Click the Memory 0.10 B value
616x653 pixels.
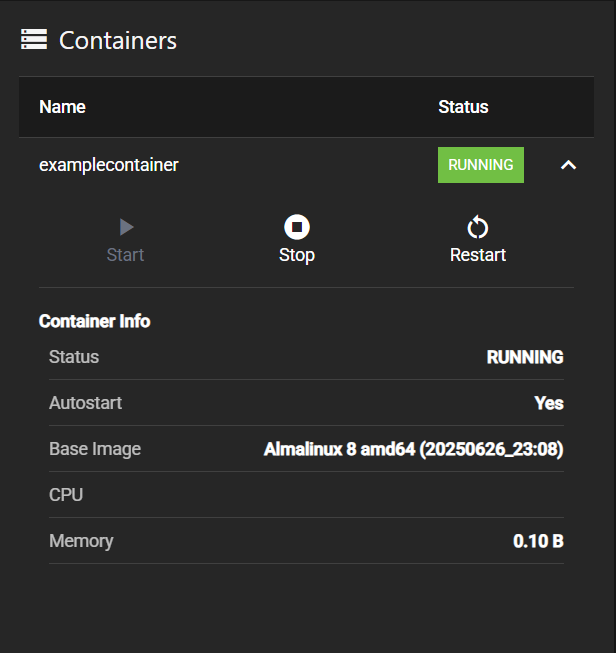[x=538, y=541]
